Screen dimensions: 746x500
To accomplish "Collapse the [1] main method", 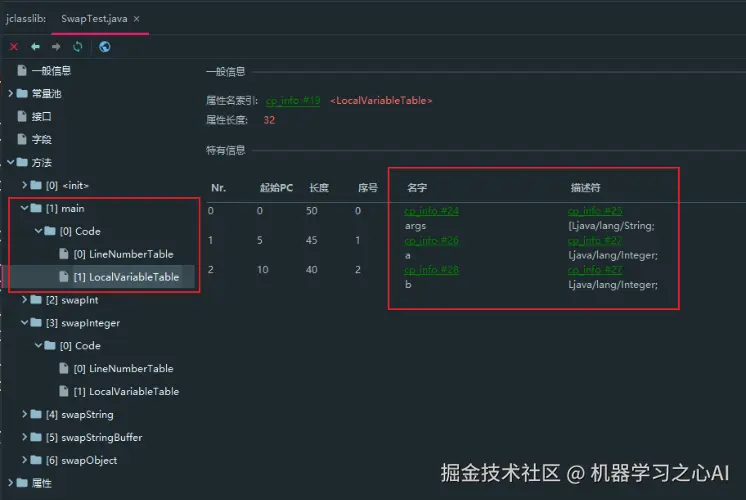I will point(24,208).
